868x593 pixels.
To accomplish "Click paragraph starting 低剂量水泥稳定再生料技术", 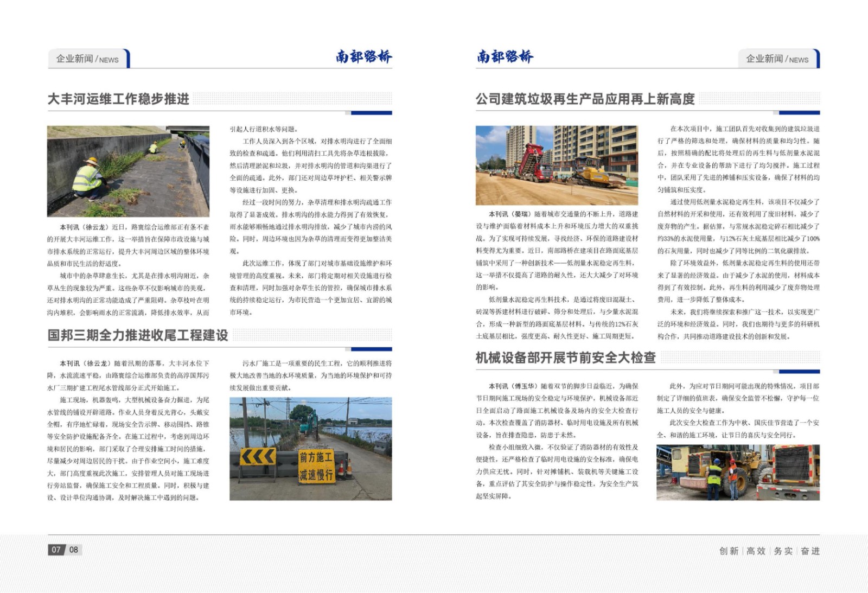I will click(x=557, y=318).
